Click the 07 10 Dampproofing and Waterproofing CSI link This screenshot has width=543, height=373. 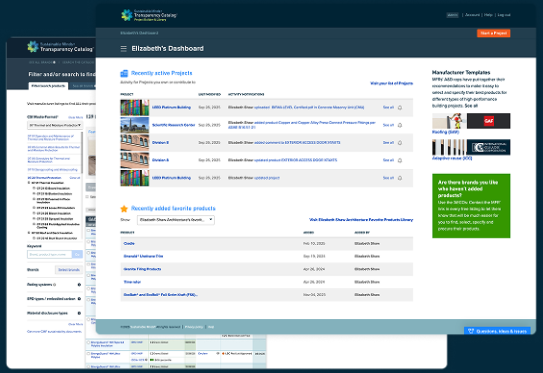click(52, 170)
